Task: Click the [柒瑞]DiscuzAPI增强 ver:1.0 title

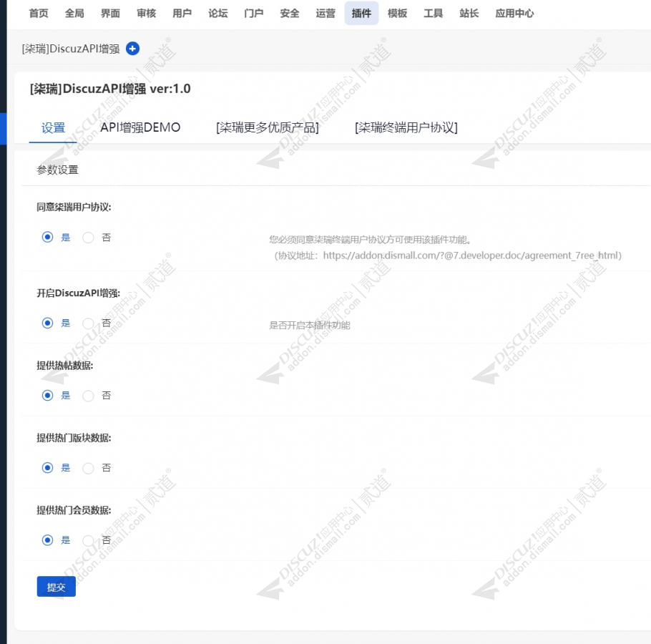Action: [110, 89]
